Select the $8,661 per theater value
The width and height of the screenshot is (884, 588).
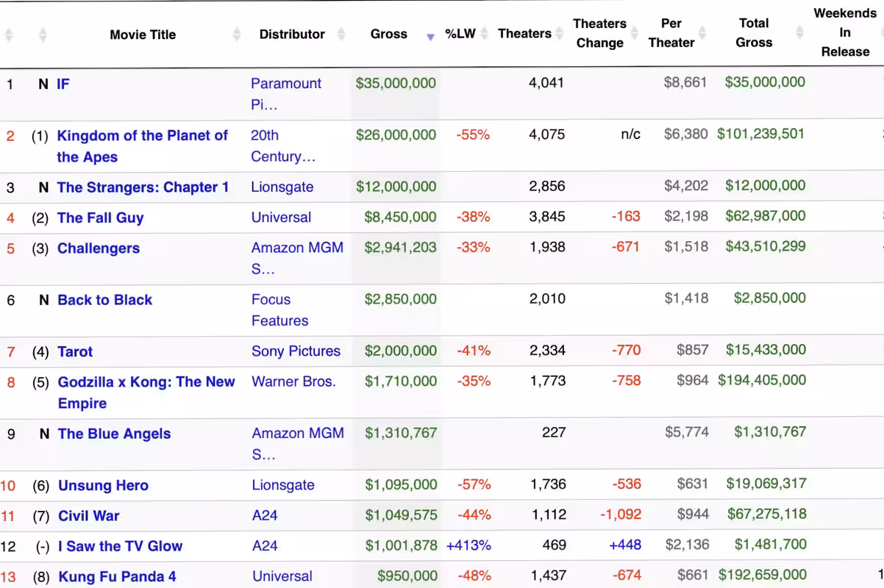tap(685, 82)
